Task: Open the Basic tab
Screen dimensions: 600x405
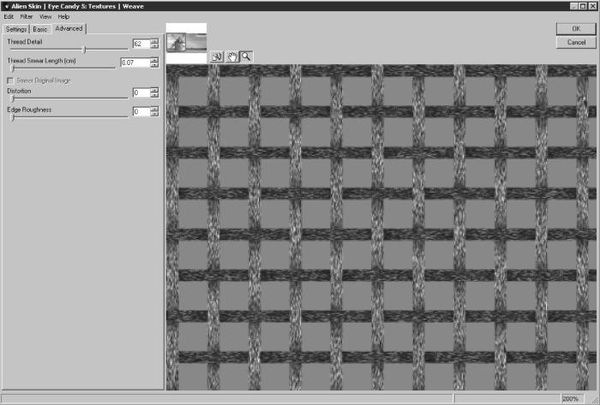Action: pyautogui.click(x=41, y=29)
